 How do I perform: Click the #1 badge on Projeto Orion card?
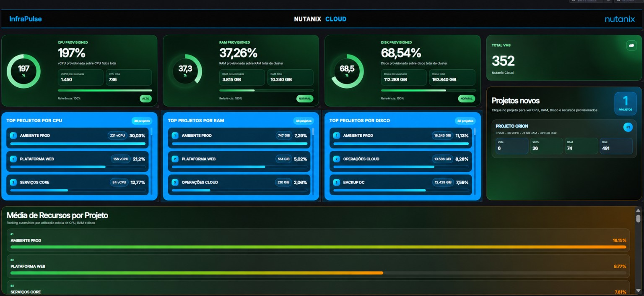628,127
